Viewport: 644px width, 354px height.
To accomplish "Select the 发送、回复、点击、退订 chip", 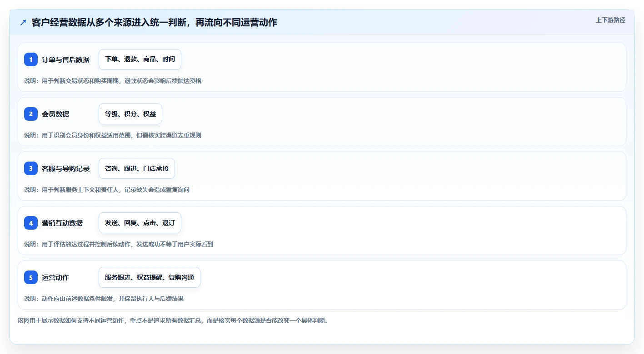I will pos(140,223).
